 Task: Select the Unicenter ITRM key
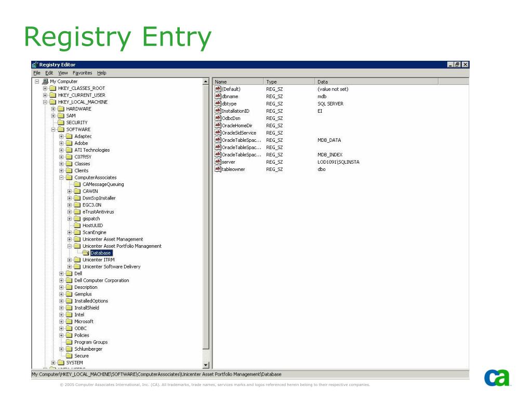(x=98, y=260)
